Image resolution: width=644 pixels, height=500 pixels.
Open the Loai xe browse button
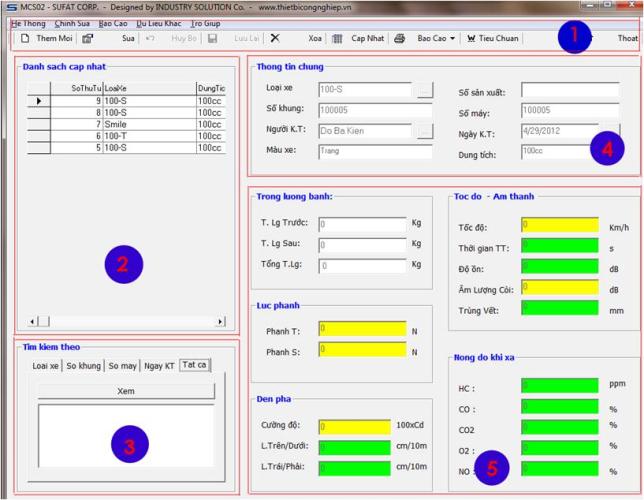pyautogui.click(x=425, y=90)
